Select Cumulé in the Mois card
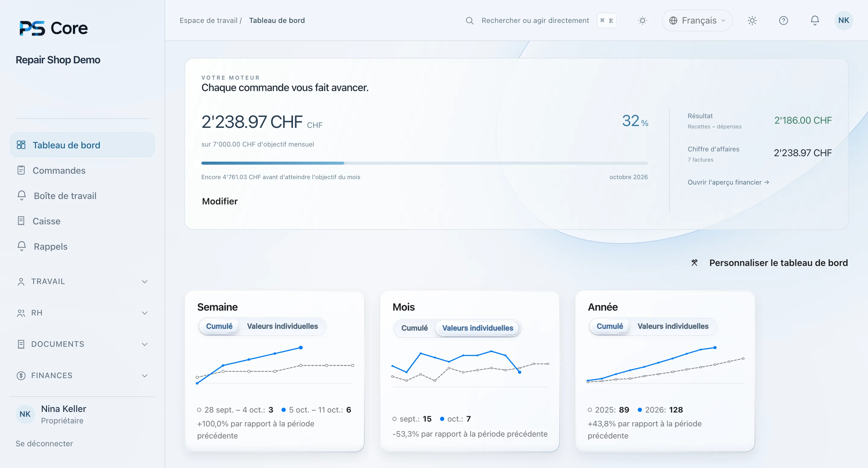This screenshot has width=868, height=468. click(x=414, y=328)
